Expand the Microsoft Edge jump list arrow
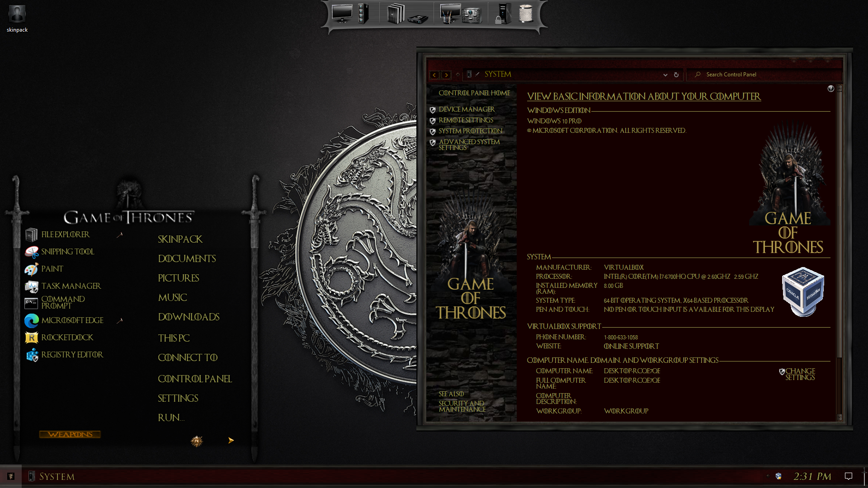 [120, 321]
